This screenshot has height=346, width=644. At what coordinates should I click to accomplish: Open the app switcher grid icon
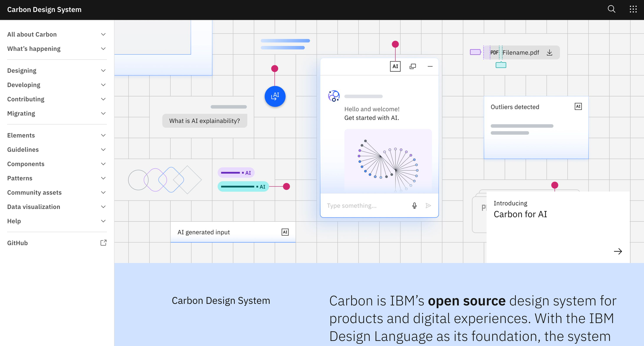click(633, 9)
